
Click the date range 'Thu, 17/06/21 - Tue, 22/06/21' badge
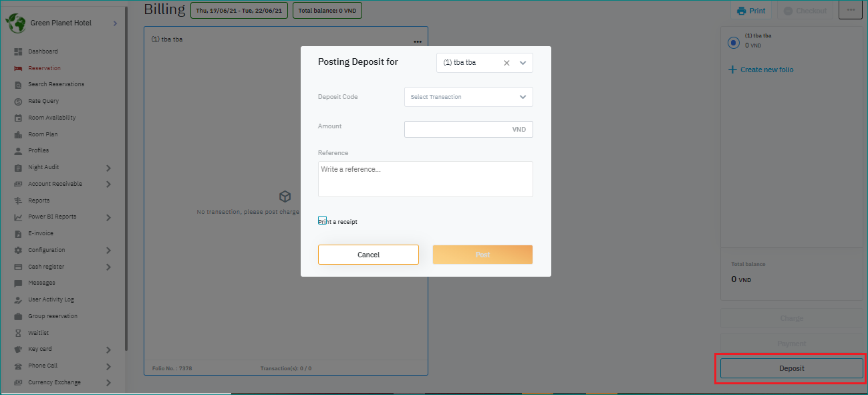tap(239, 11)
